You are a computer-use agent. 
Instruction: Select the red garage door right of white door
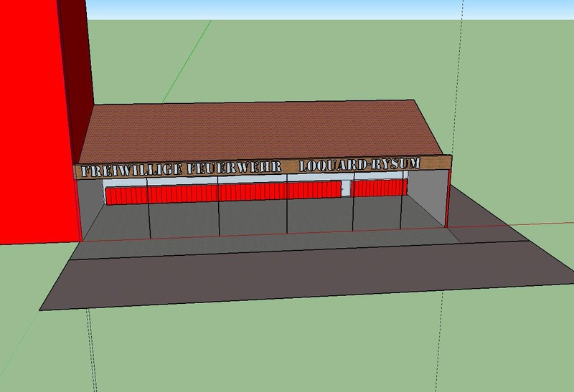pos(380,188)
